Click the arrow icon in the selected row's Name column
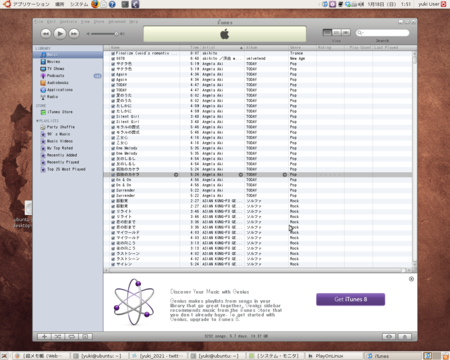The width and height of the screenshot is (450, 360). coord(176,175)
